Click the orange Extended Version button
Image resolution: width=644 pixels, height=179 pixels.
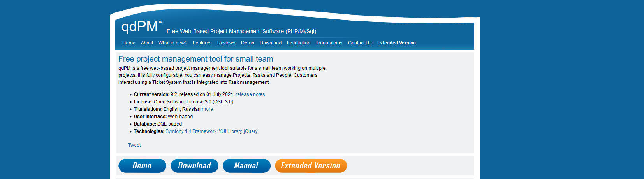click(x=311, y=166)
